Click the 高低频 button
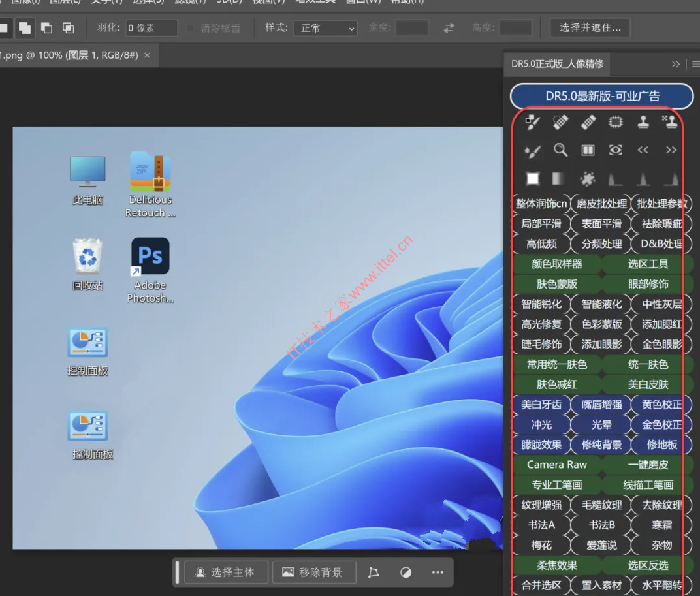 (541, 243)
